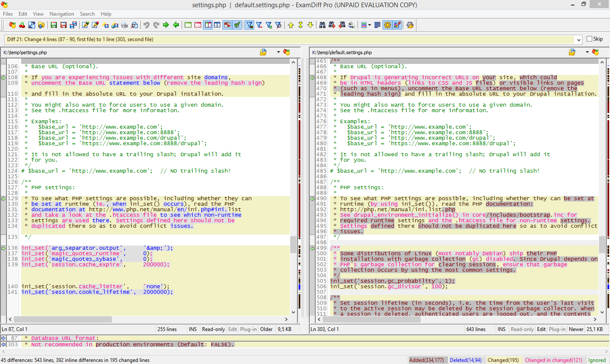Viewport: 610px width, 364px height.
Task: Click the Replace text icon
Action: coord(352,25)
